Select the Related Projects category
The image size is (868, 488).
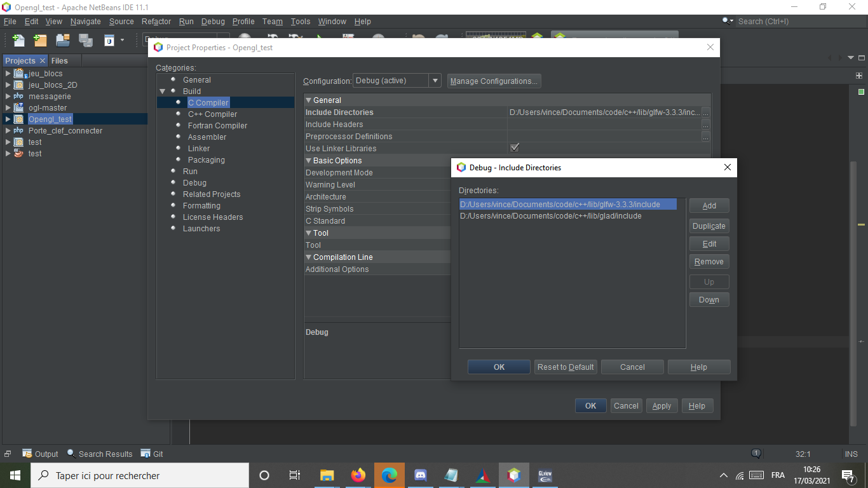[212, 194]
